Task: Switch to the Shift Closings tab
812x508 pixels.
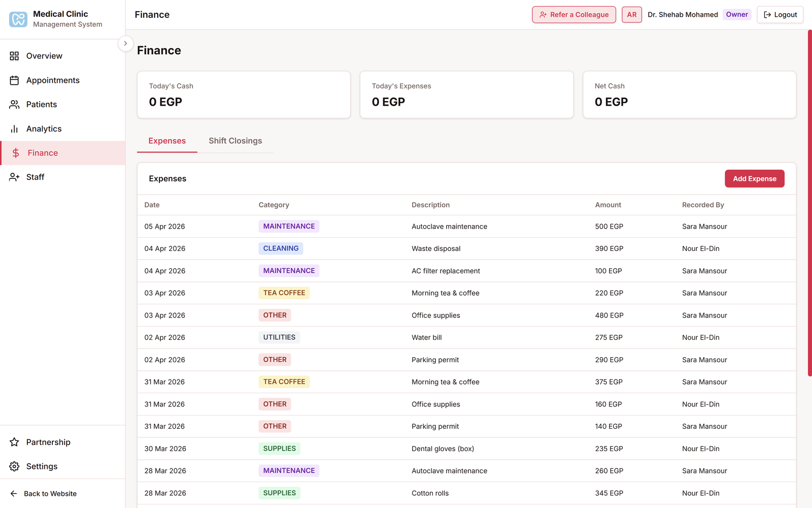Action: 235,141
